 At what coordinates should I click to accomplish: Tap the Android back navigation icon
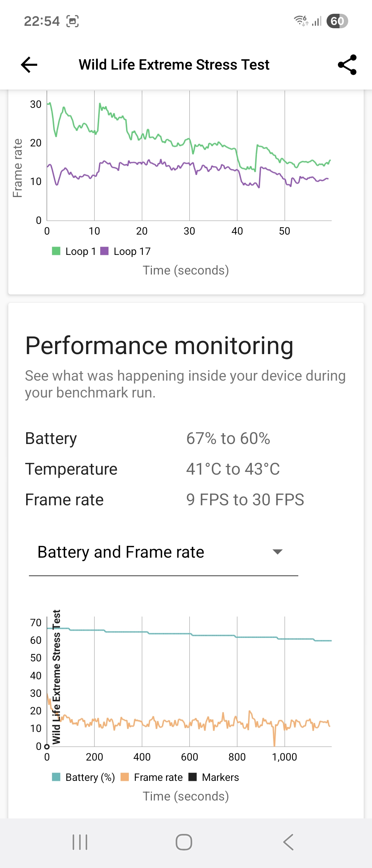(288, 842)
